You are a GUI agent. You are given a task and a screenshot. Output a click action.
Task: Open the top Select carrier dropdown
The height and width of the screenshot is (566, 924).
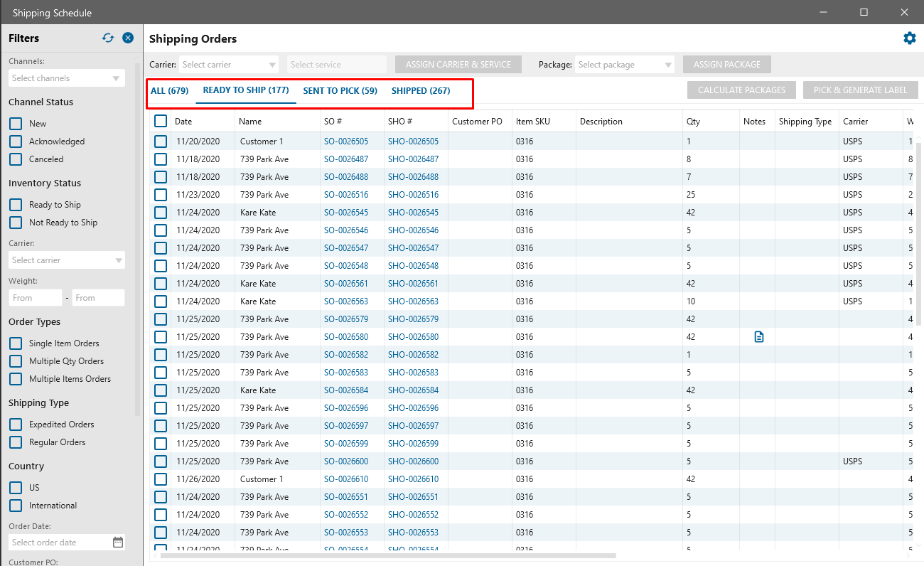point(229,65)
